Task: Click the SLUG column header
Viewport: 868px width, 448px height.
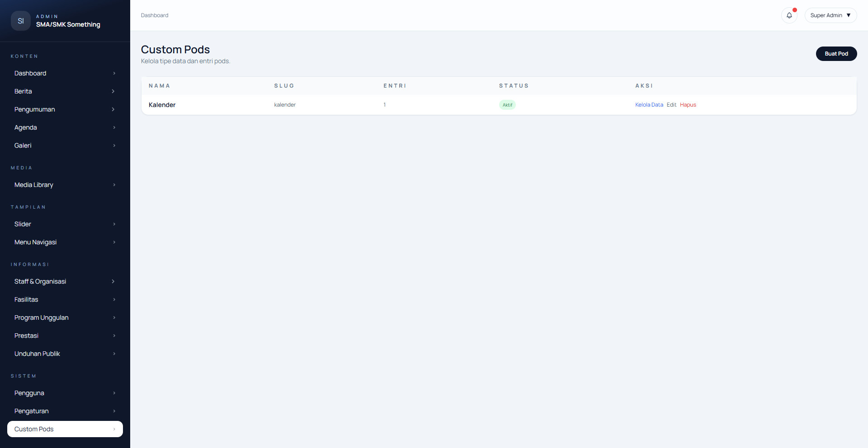Action: pyautogui.click(x=284, y=86)
